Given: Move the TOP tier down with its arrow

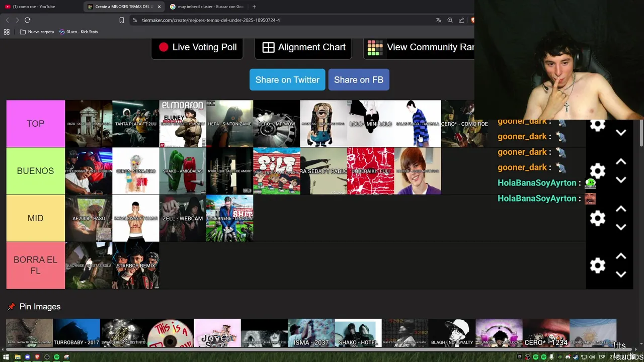Looking at the screenshot, I should tap(621, 133).
